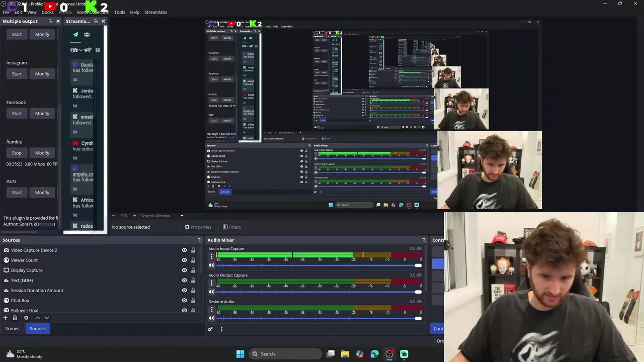Click the Streamlabs megaphone icon
This screenshot has width=644, height=362.
(88, 50)
